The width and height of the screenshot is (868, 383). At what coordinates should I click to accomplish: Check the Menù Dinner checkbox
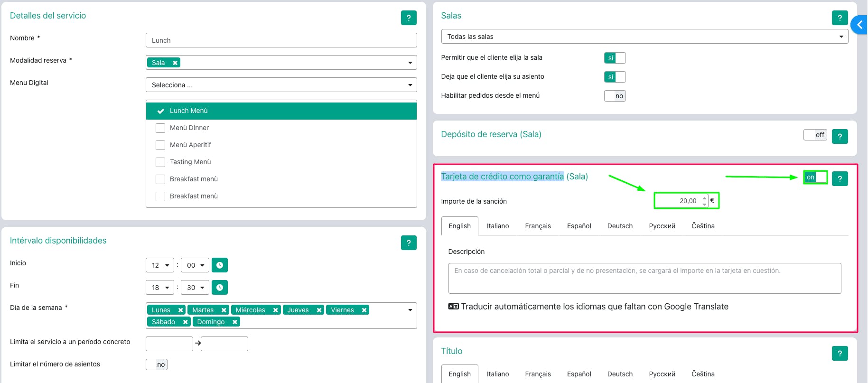[160, 128]
